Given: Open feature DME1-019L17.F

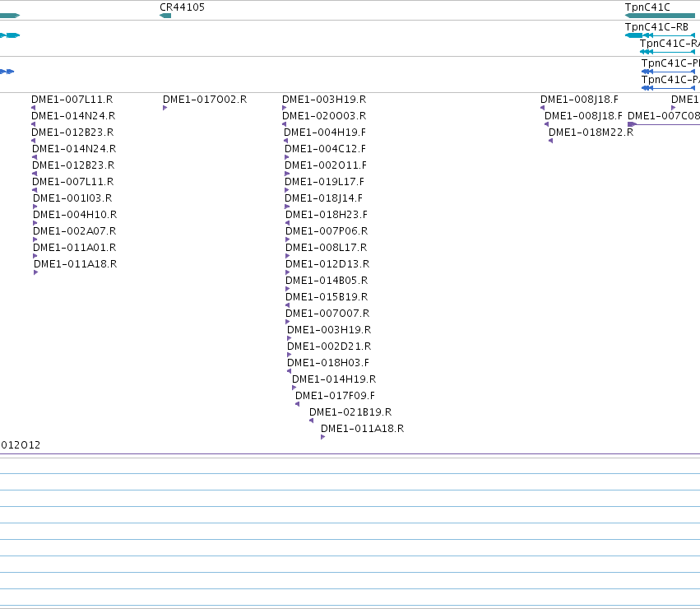Looking at the screenshot, I should click(x=325, y=182).
